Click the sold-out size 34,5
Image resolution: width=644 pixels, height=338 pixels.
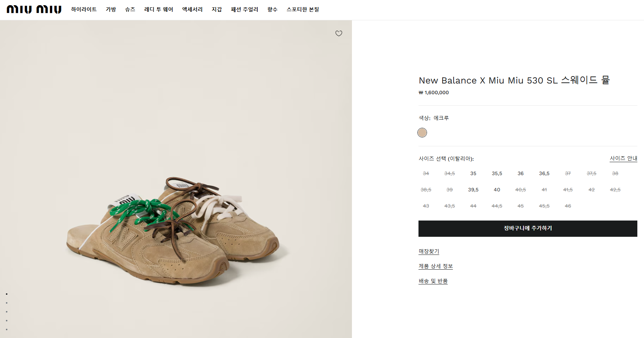[450, 173]
